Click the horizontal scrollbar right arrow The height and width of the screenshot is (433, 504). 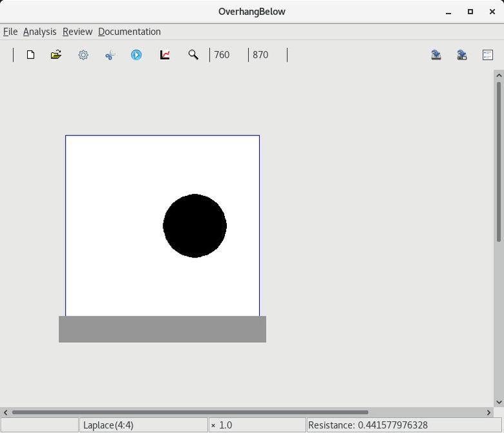click(489, 412)
